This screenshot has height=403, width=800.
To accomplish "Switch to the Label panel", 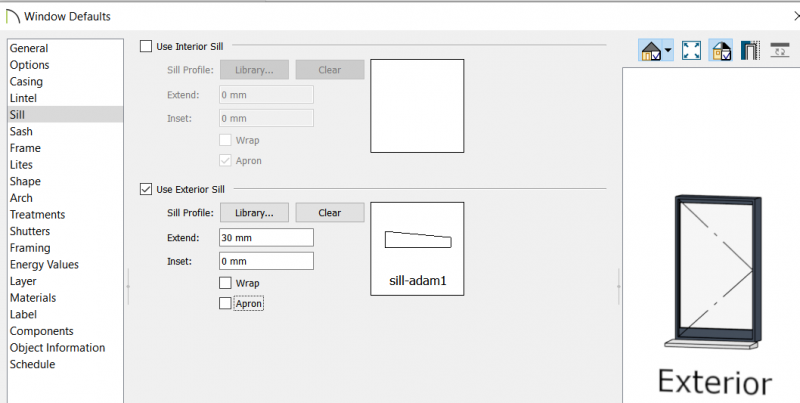I will (23, 314).
